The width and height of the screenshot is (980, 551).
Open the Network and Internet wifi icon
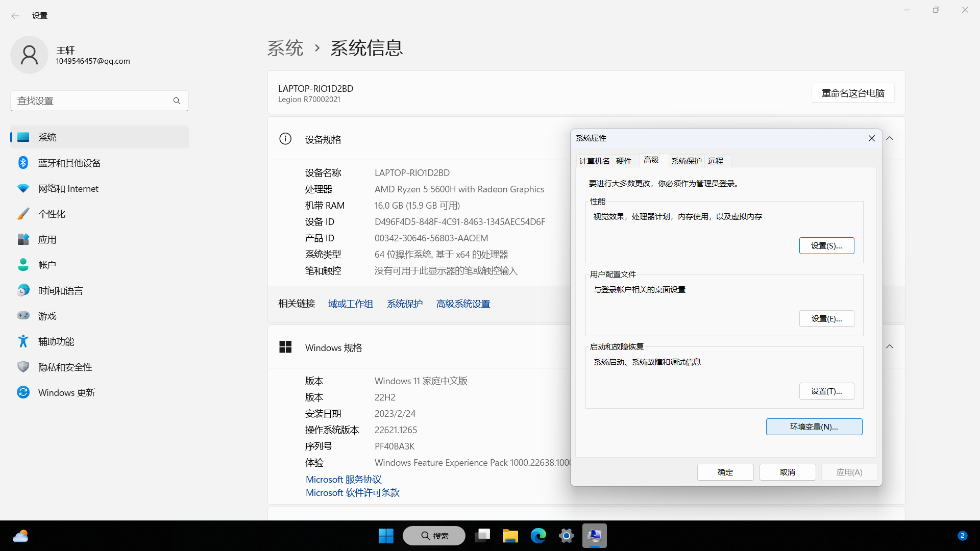point(23,188)
